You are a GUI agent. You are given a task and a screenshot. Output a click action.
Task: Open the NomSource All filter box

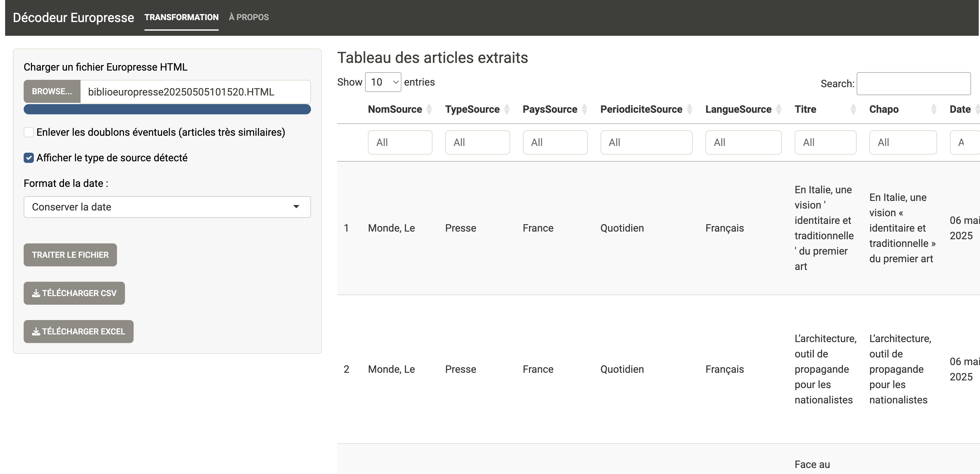click(400, 142)
